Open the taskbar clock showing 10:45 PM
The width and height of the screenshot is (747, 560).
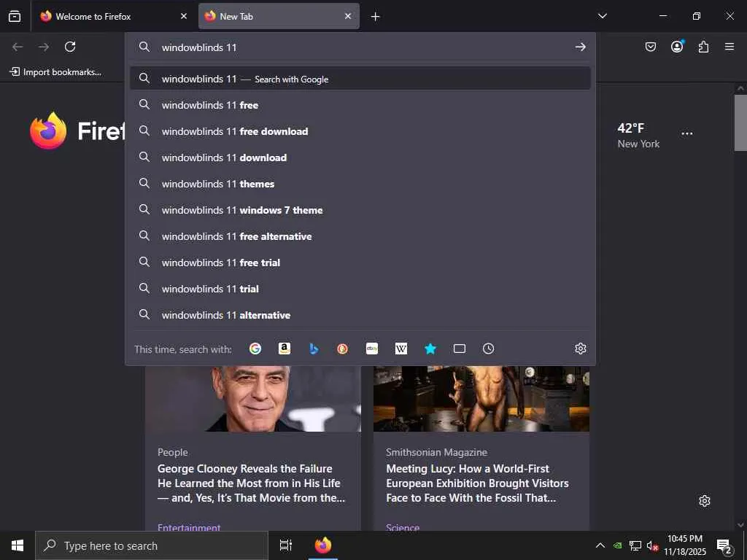point(685,545)
